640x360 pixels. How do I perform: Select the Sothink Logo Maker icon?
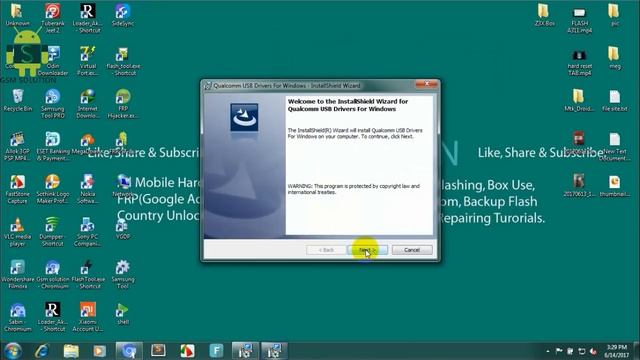pyautogui.click(x=53, y=189)
